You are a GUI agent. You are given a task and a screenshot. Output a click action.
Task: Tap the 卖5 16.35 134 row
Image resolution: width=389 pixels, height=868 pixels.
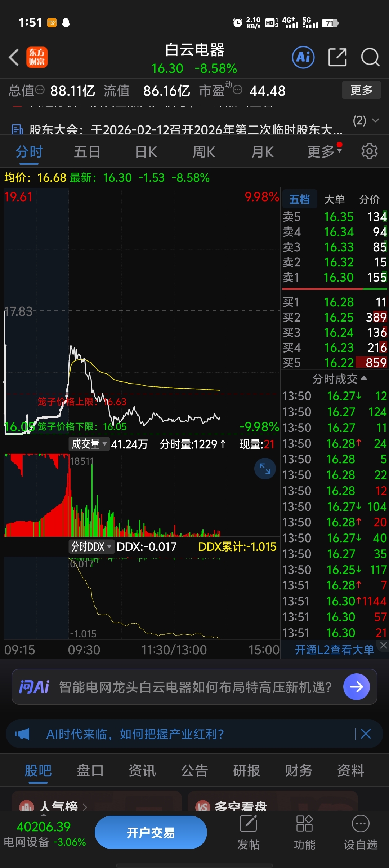(335, 217)
